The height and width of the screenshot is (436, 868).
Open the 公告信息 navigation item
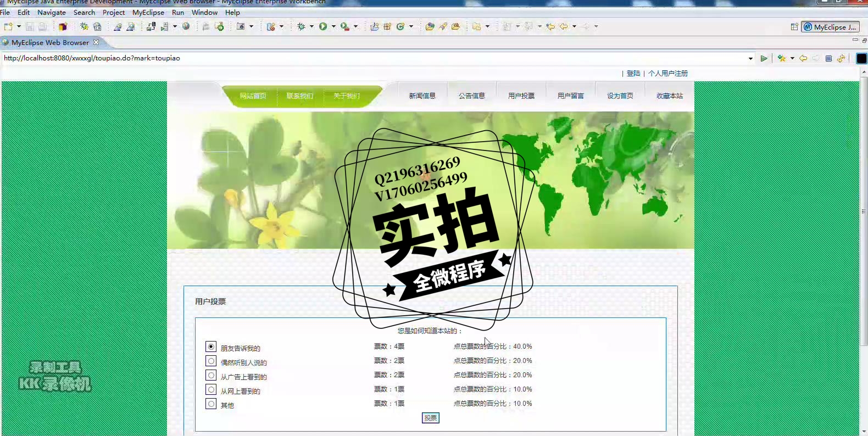[472, 96]
